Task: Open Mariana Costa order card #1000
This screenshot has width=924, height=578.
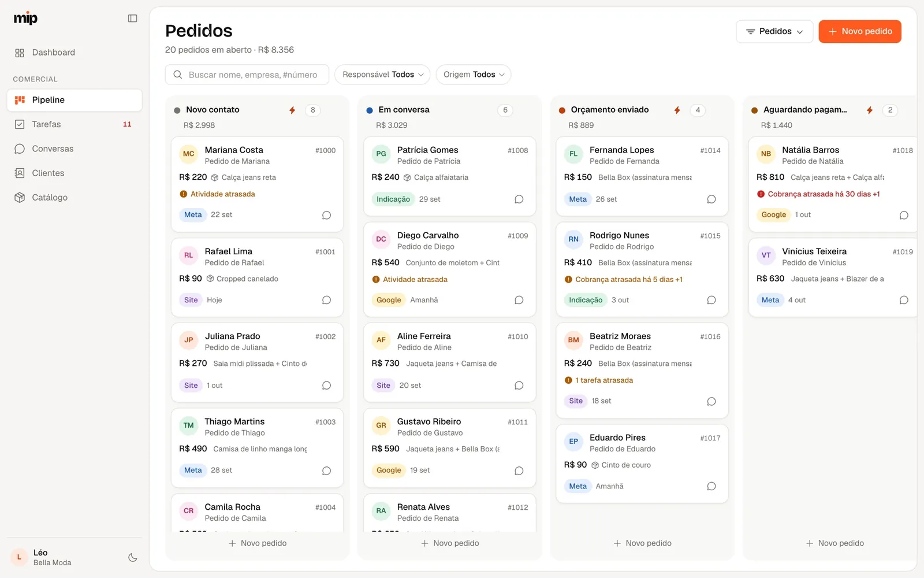Action: (x=258, y=184)
